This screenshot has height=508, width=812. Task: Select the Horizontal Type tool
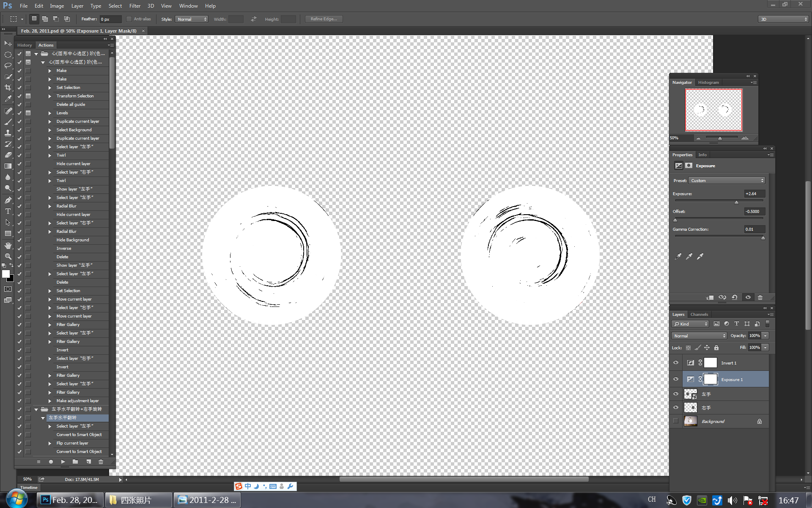click(8, 211)
